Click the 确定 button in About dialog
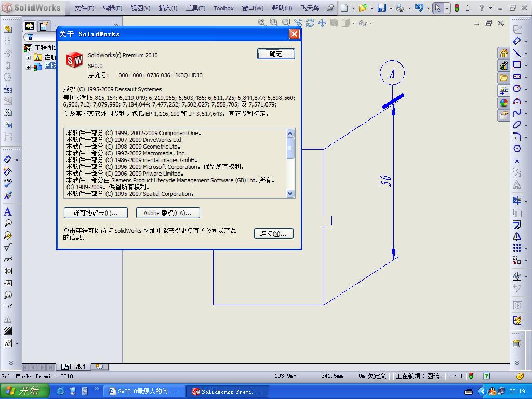Viewport: 532px width, 399px height. (275, 54)
